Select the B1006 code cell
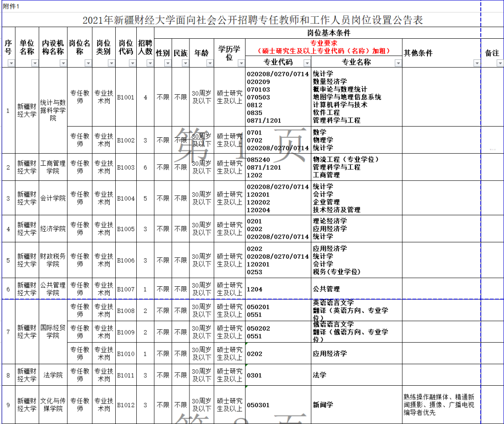Screen dimensions: 504x424 [126, 260]
